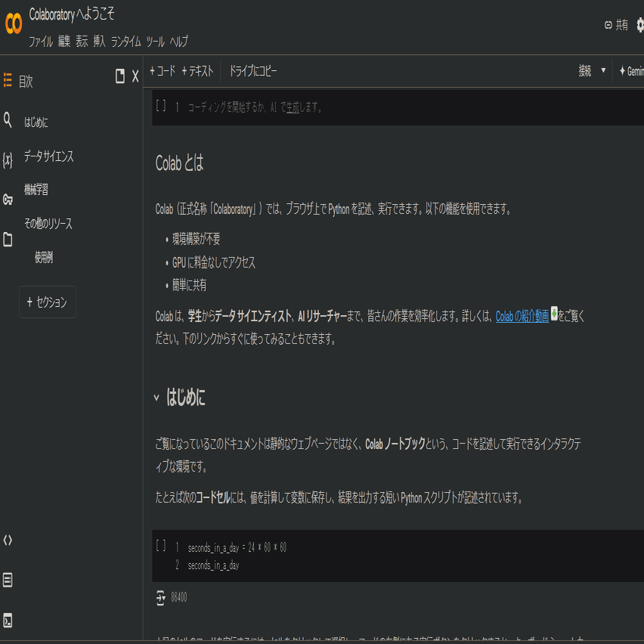The height and width of the screenshot is (644, 644).
Task: Collapse the はじめに section chevron
Action: coord(156,398)
